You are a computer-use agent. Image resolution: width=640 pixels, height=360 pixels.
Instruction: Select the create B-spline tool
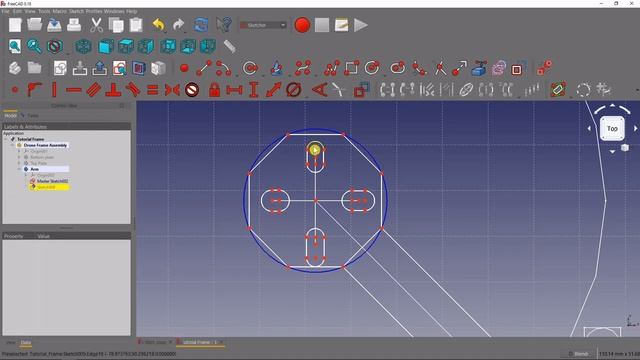coord(303,68)
